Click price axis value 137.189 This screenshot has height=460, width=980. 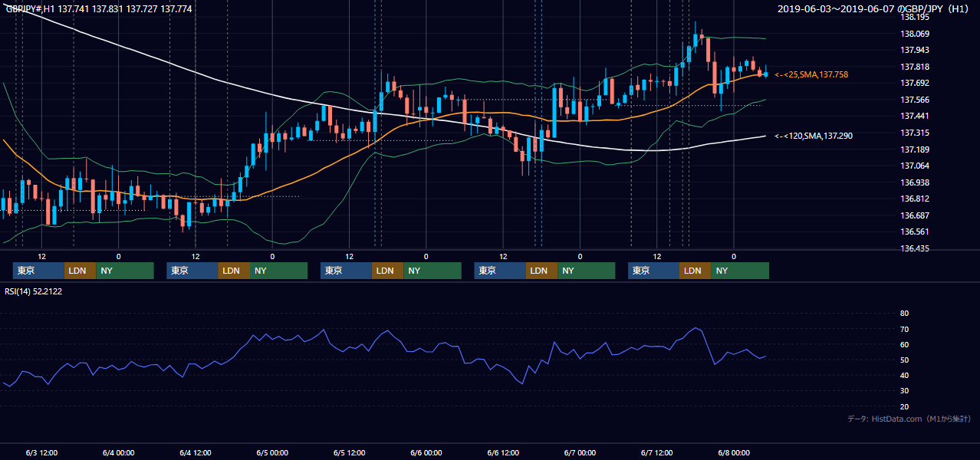point(915,149)
